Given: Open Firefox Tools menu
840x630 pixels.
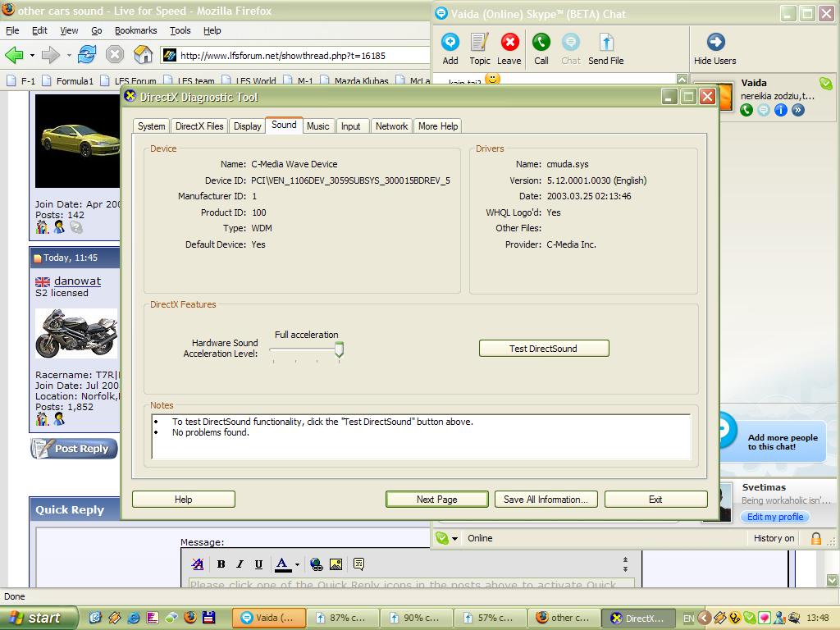Looking at the screenshot, I should click(x=180, y=30).
